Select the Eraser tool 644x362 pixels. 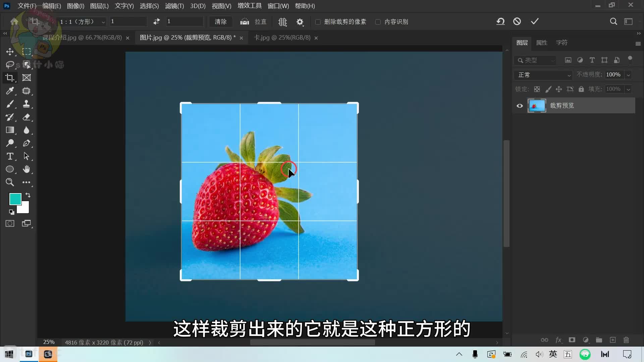pos(26,117)
